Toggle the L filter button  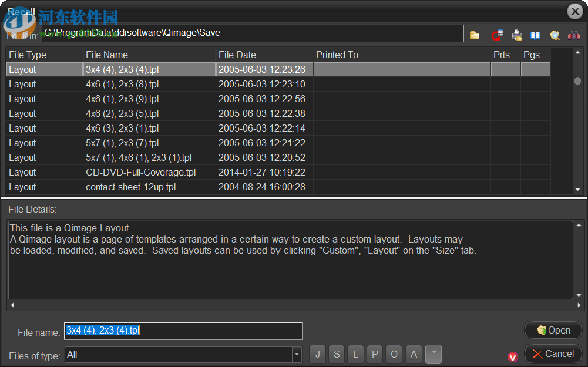pos(355,354)
